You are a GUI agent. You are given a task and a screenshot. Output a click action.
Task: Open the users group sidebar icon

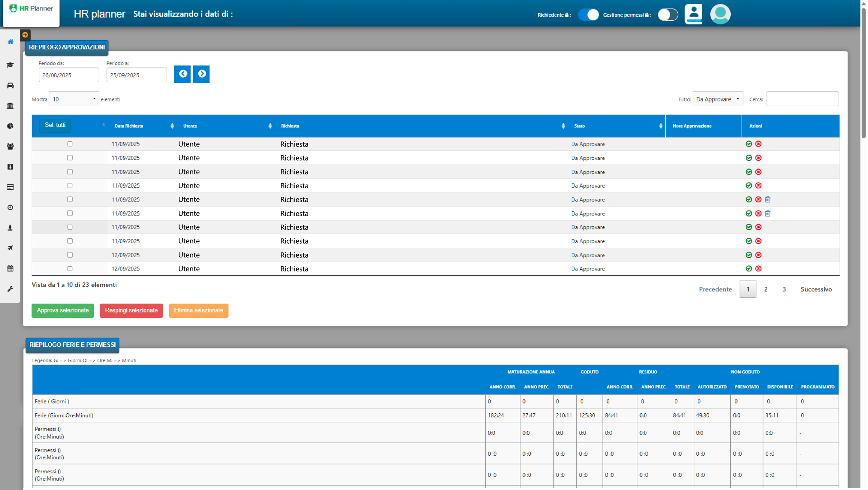click(10, 146)
